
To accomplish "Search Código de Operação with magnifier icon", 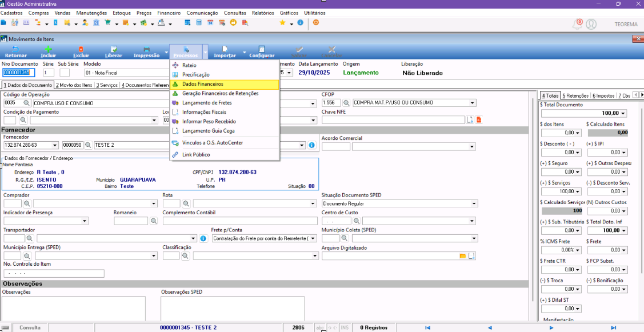I will pos(26,103).
